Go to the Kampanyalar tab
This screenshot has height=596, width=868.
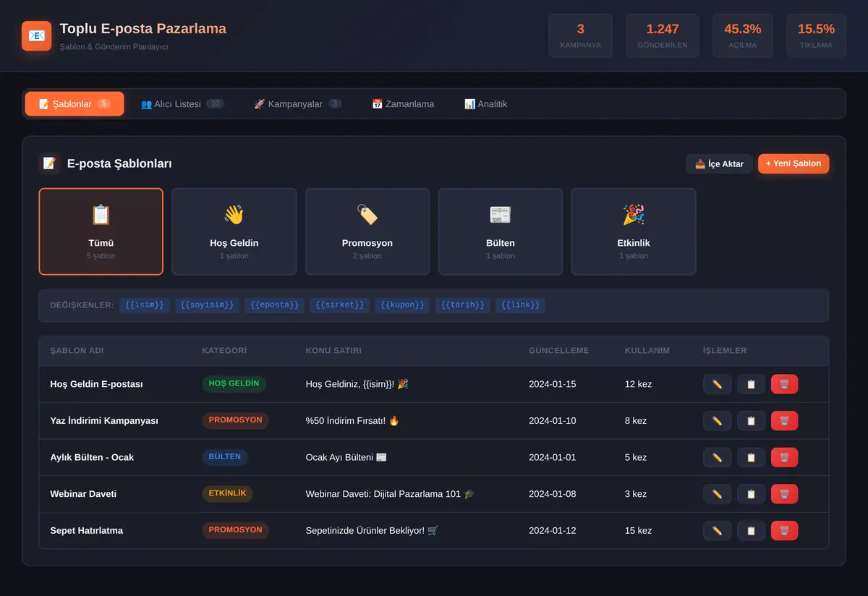297,104
